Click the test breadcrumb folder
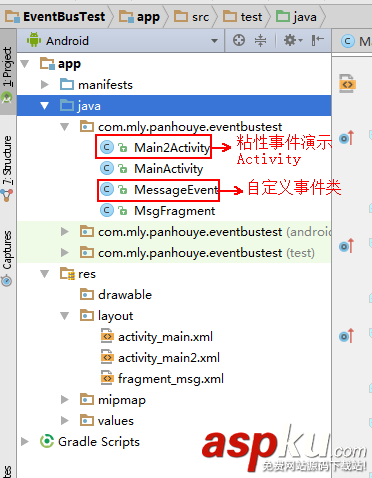Screen dimensions: 372x478 click(x=242, y=17)
